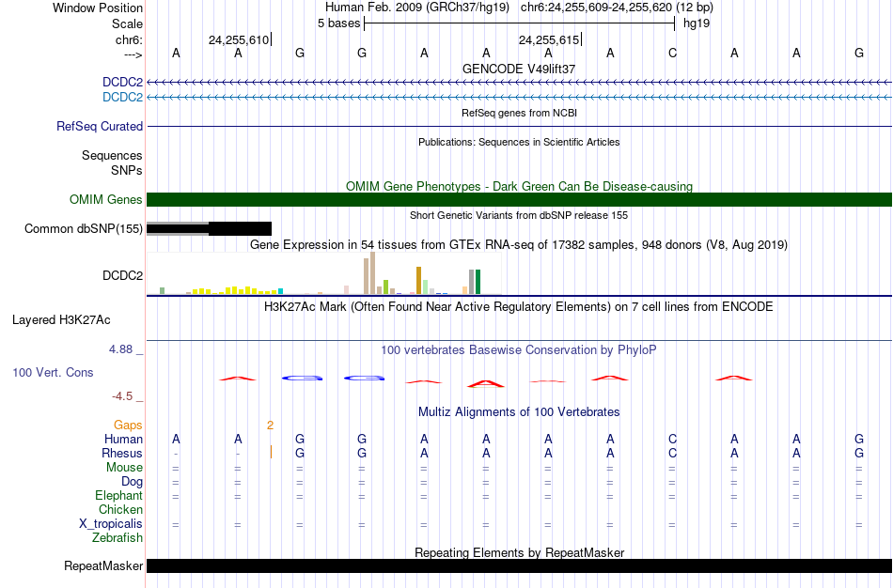Click base C in the top sequence row
Viewport: 893px width, 588px height.
[x=673, y=53]
